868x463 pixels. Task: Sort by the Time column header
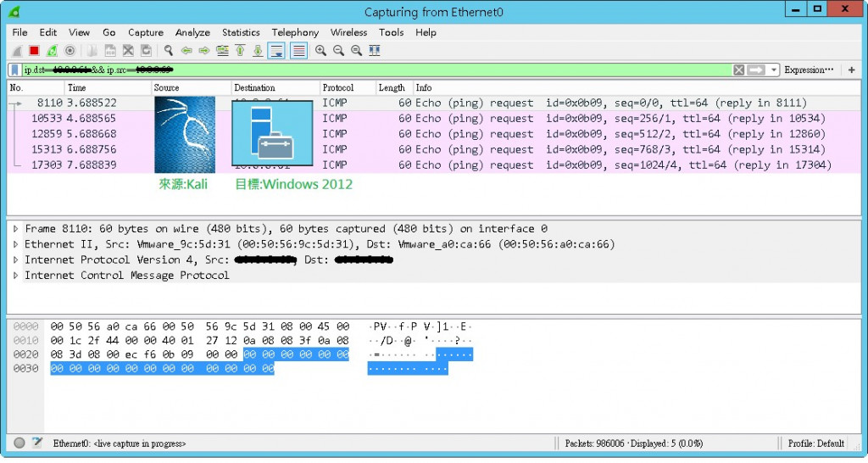(108, 87)
